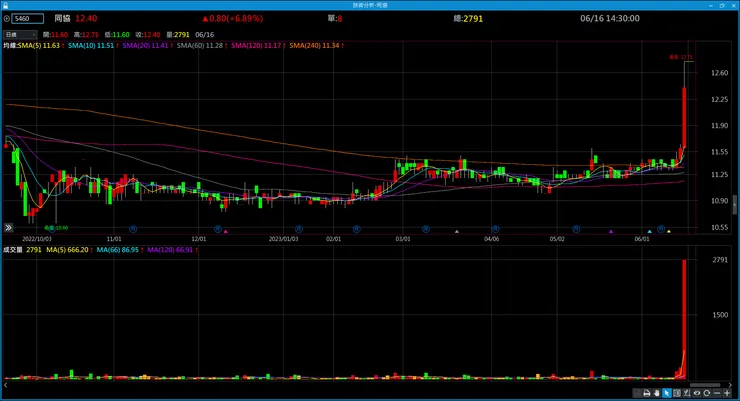Click the 均線 moving average panel title
Viewport: 740px width, 401px height.
[10, 45]
